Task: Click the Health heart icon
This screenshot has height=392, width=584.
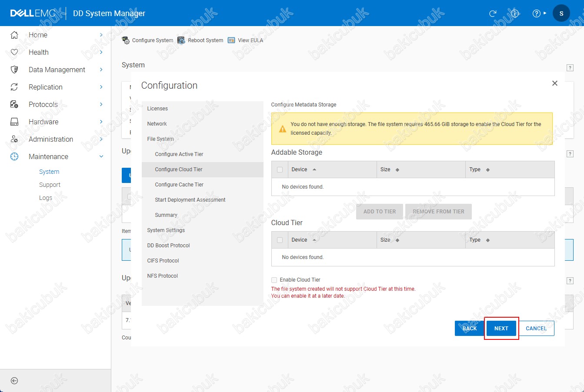Action: tap(14, 52)
